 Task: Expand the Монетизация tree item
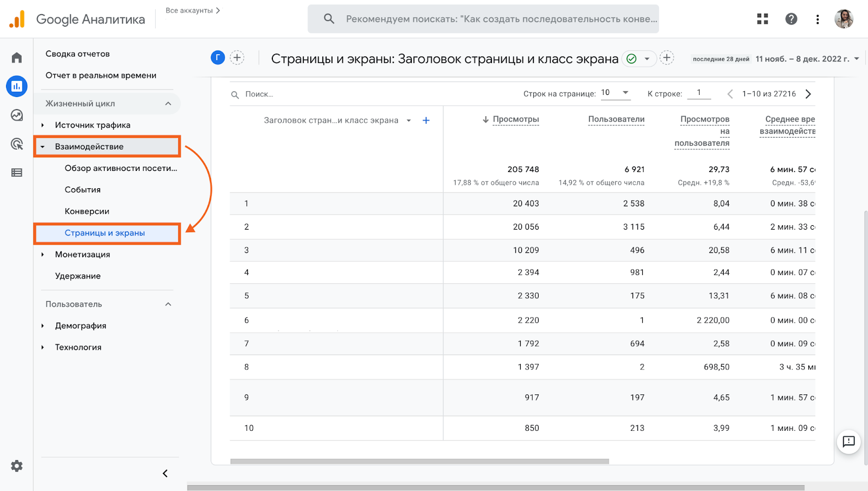point(43,254)
